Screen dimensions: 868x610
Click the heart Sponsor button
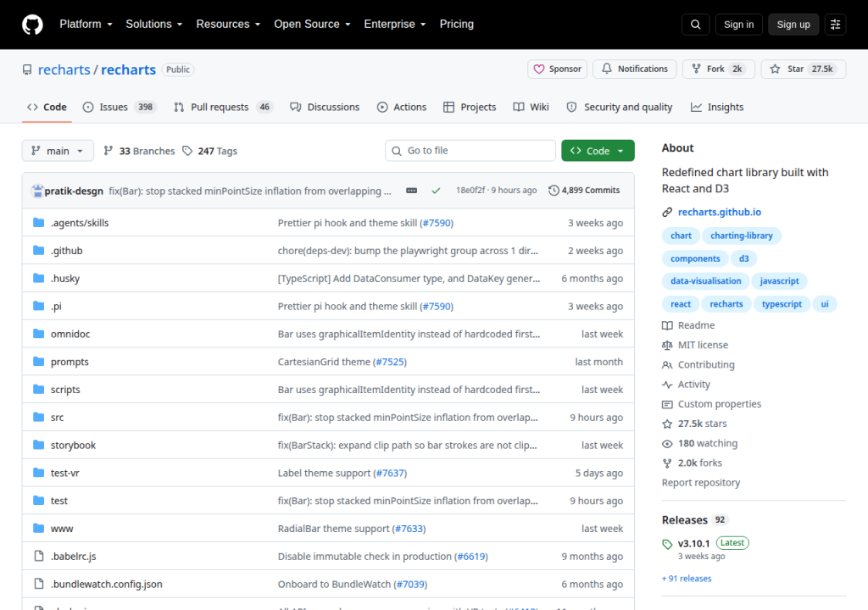point(557,69)
